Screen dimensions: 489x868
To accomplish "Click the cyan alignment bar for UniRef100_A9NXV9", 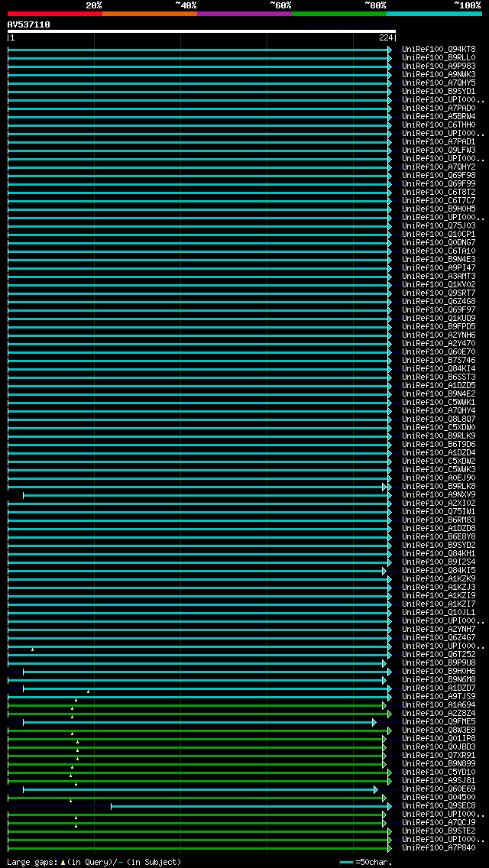I will point(206,495).
